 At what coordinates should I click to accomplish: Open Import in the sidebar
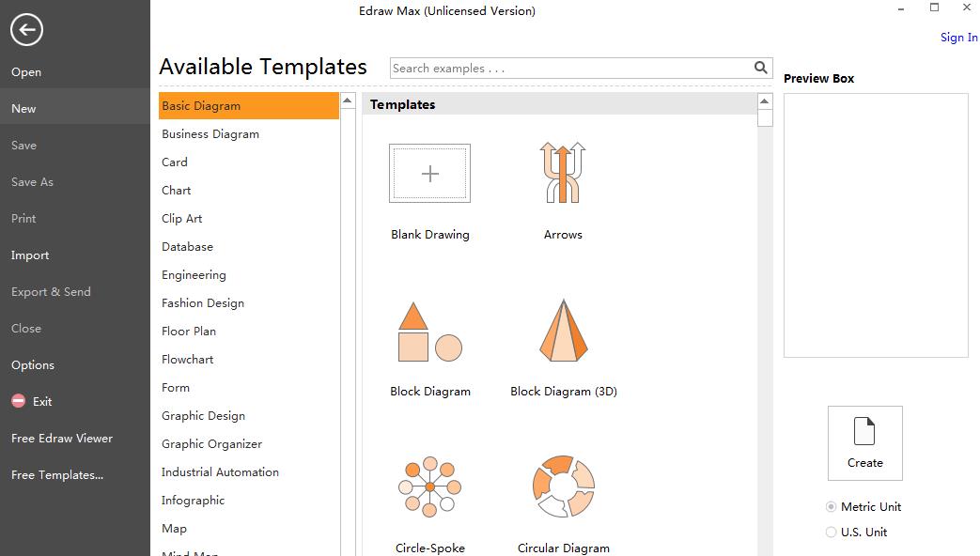30,255
